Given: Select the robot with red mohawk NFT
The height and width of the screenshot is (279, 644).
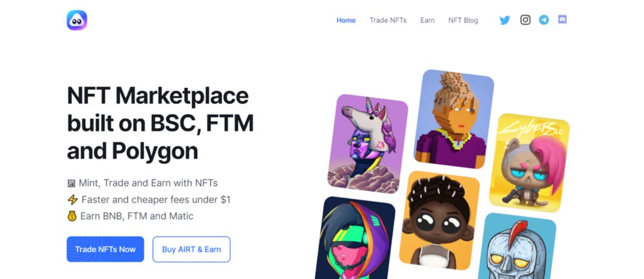Looking at the screenshot, I should pyautogui.click(x=516, y=245).
